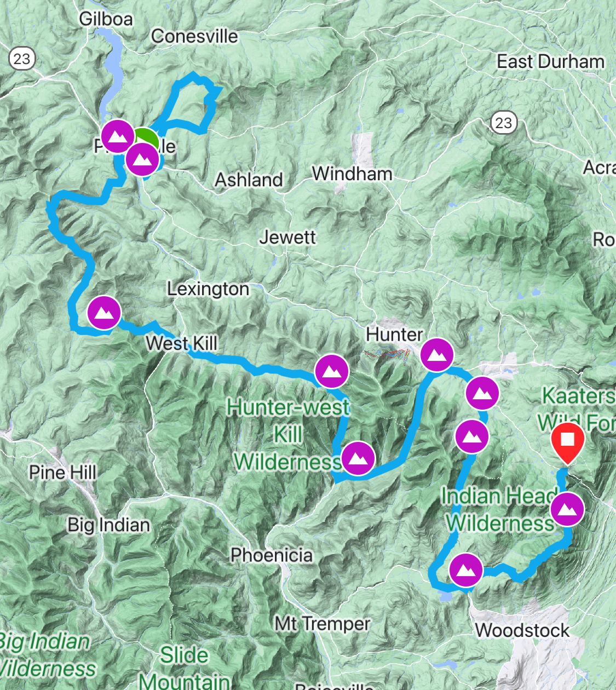The image size is (616, 690).
Task: Click the Lexington place label
Action: [x=208, y=289]
